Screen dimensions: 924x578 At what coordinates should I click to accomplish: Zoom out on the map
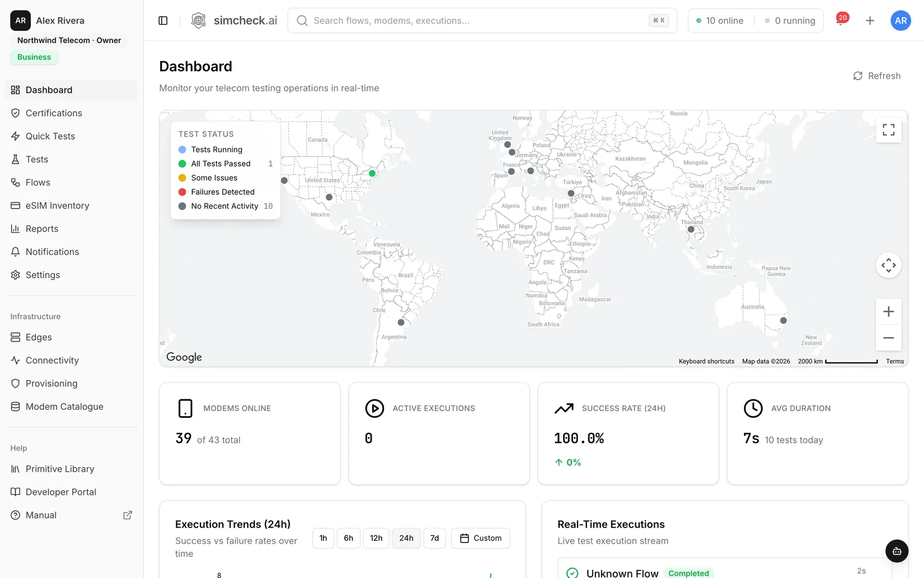click(888, 338)
